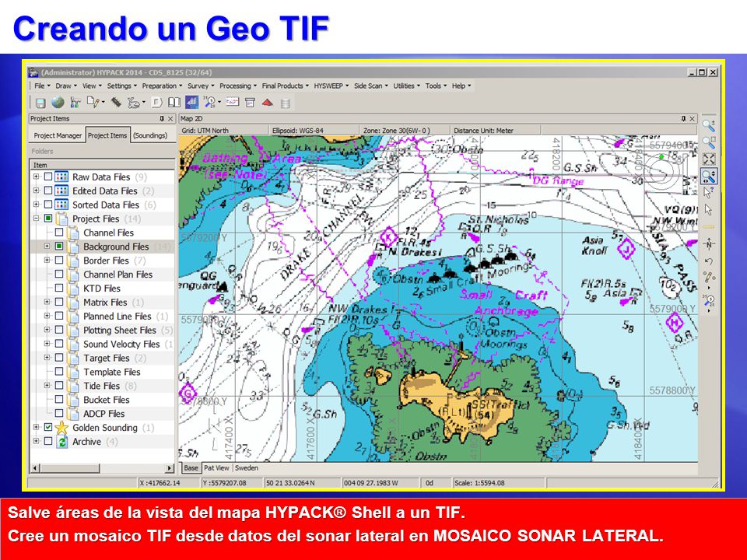Uncheck the Golden Sounding checkbox
Viewport: 747px width, 560px height.
pyautogui.click(x=48, y=427)
